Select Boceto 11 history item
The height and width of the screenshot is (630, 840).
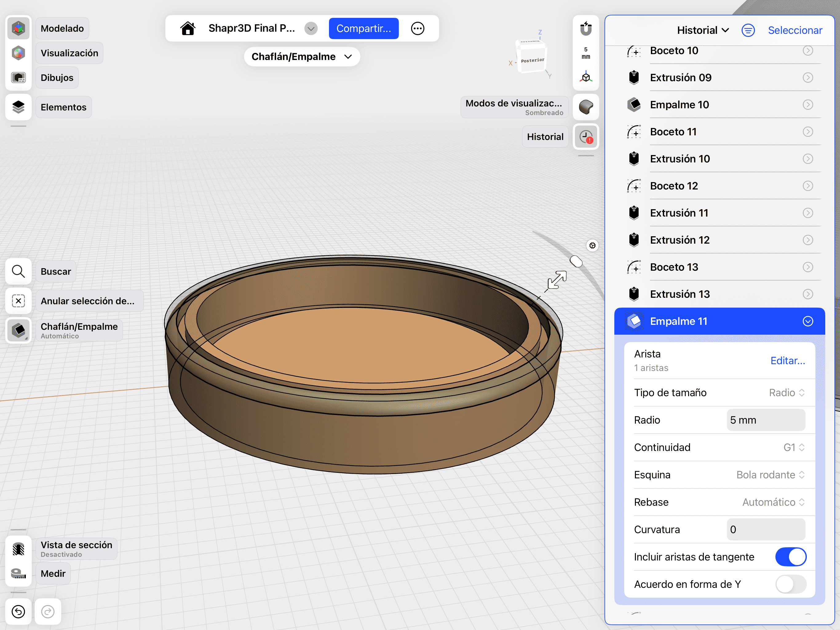point(673,132)
